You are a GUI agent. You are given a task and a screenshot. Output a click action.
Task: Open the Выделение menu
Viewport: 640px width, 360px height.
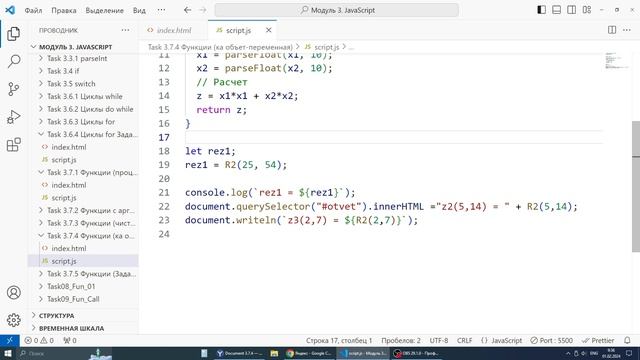pos(104,10)
